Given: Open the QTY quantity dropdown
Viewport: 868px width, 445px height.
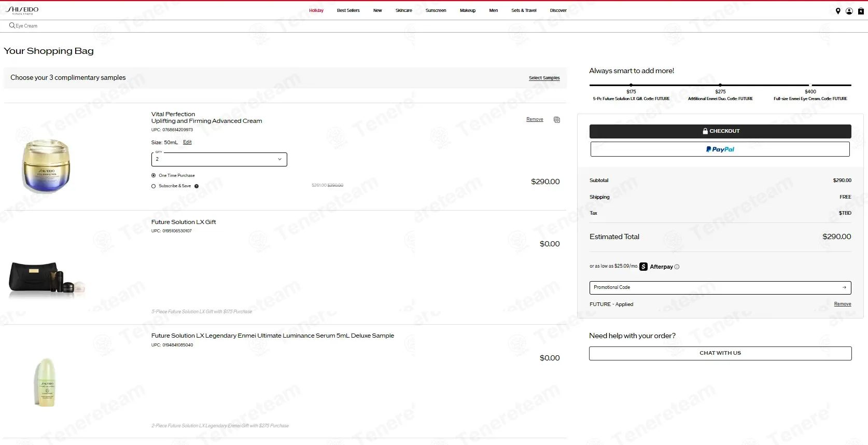Looking at the screenshot, I should 219,159.
